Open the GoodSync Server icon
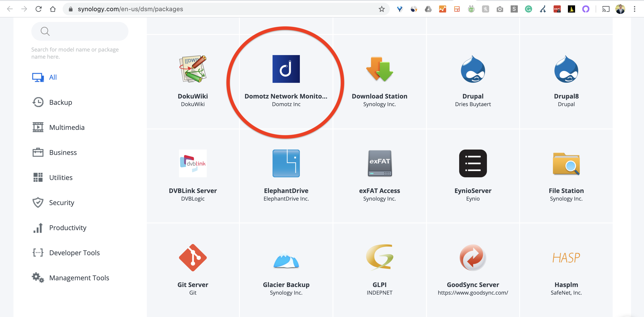Image resolution: width=644 pixels, height=317 pixels. (x=473, y=258)
